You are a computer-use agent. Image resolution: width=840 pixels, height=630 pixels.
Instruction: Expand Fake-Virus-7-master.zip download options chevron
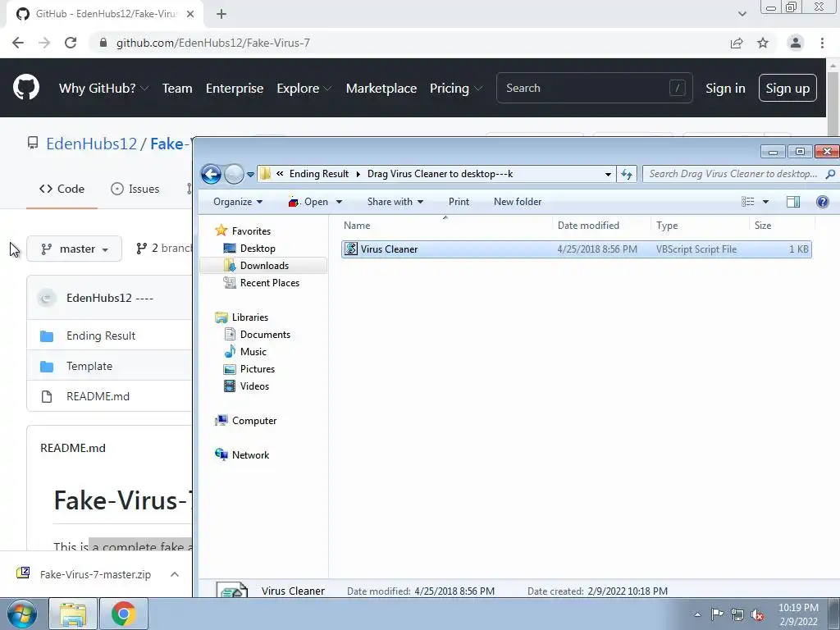coord(175,574)
